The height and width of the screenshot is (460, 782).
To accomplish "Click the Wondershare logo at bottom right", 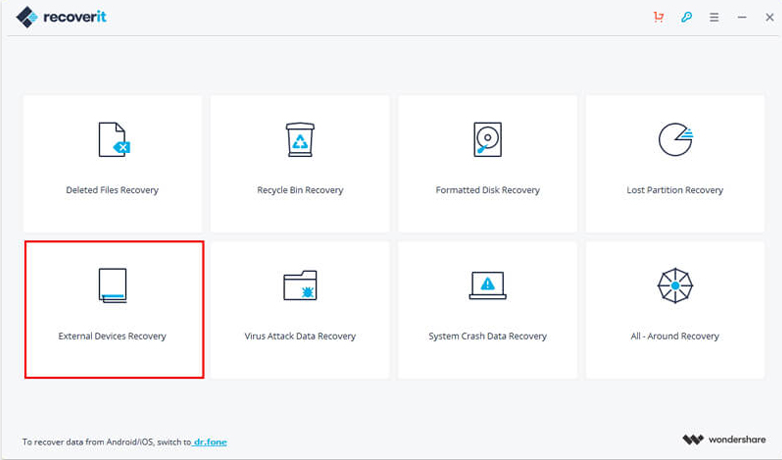I will point(725,440).
